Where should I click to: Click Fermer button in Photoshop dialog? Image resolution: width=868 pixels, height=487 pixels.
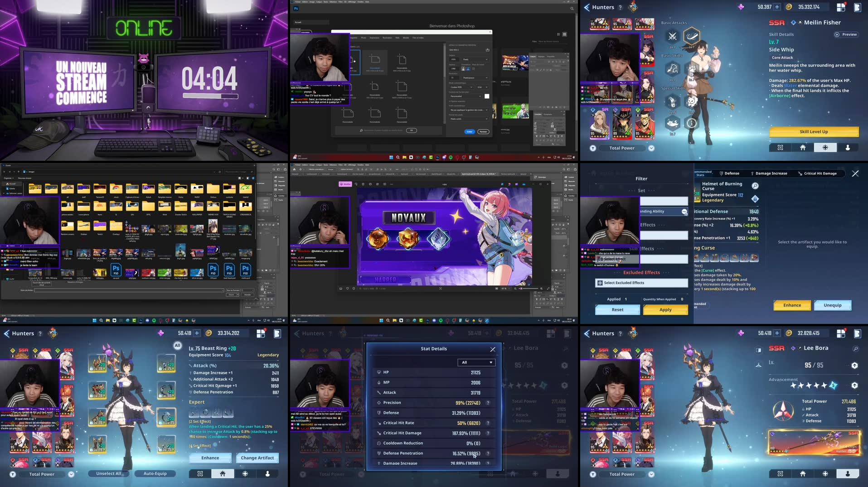tap(483, 132)
